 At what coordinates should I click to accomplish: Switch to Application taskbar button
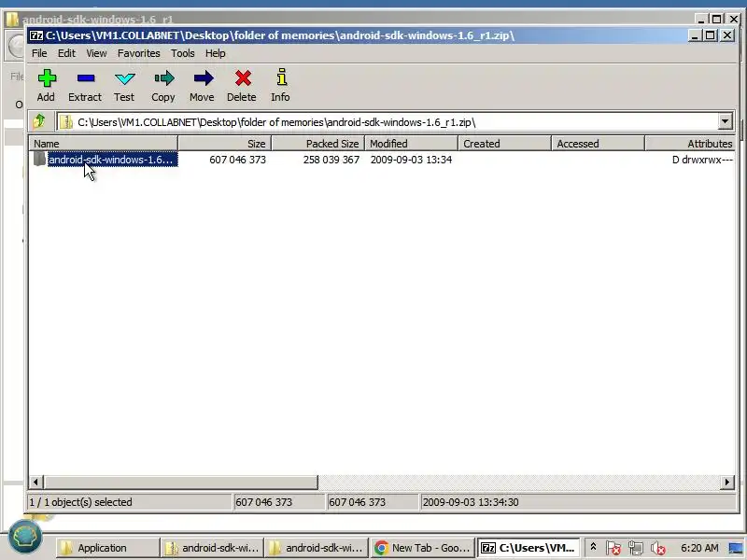click(107, 548)
